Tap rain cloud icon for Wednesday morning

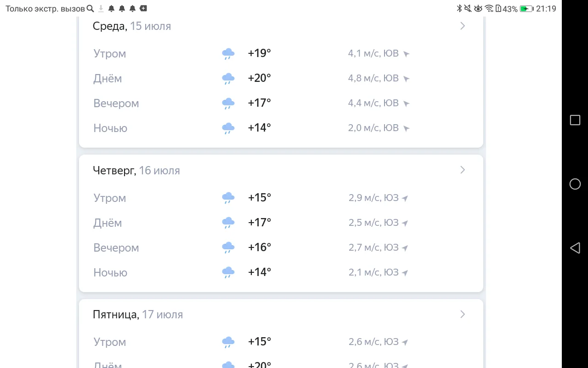[228, 54]
